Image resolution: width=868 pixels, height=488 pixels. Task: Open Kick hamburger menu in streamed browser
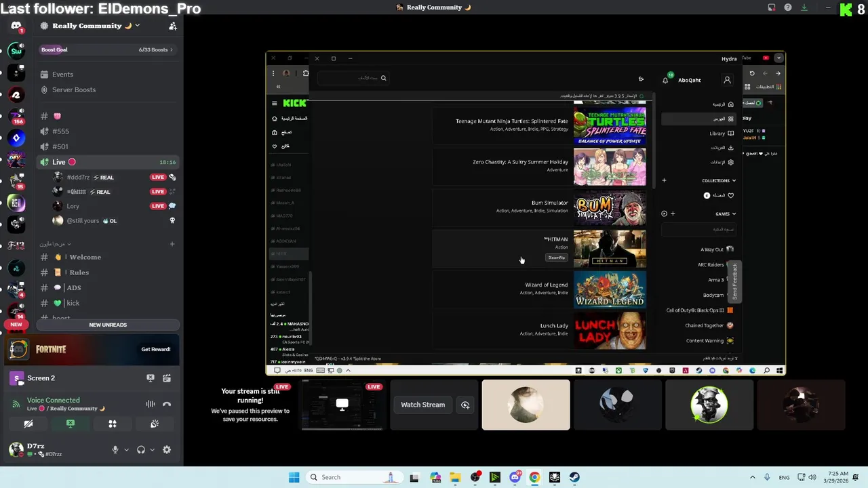[275, 103]
